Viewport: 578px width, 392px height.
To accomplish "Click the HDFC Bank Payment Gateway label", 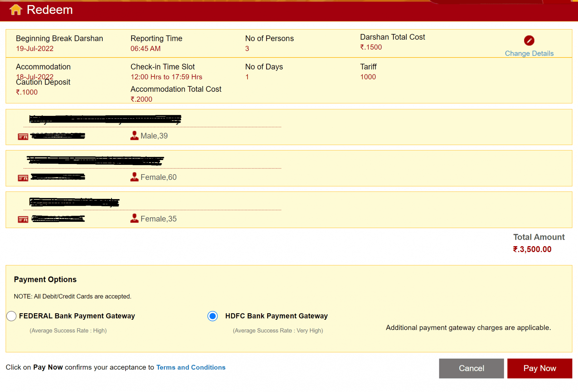I will [x=276, y=316].
